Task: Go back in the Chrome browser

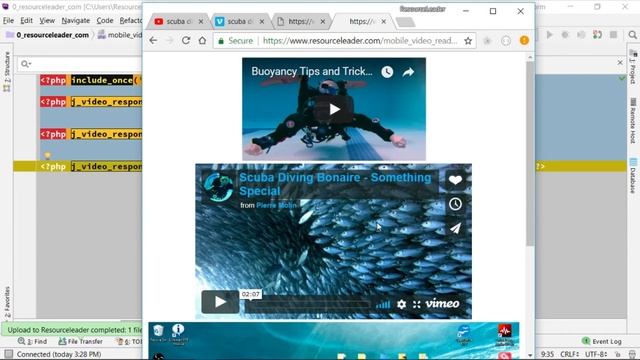Action: pyautogui.click(x=153, y=40)
